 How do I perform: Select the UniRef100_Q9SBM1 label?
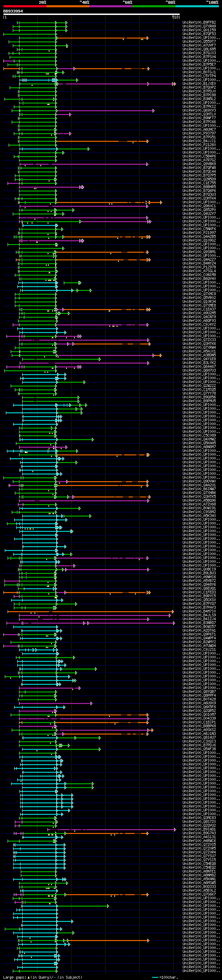tap(199, 252)
